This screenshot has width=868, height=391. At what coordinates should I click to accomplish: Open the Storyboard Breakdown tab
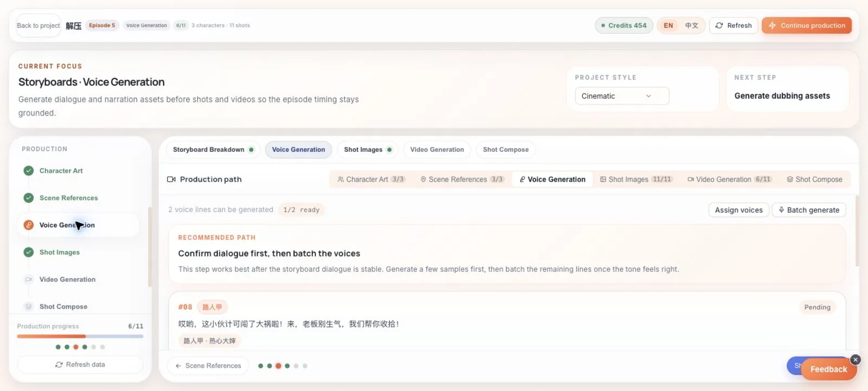(213, 150)
